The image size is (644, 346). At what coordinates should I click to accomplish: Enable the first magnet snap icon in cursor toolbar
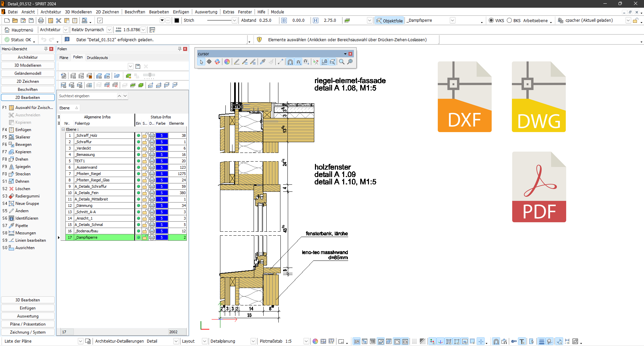290,62
